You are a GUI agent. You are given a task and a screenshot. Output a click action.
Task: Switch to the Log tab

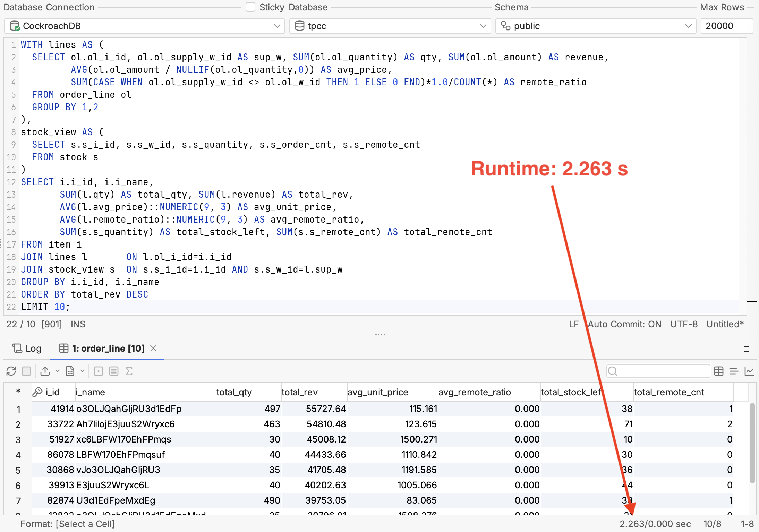pos(26,349)
